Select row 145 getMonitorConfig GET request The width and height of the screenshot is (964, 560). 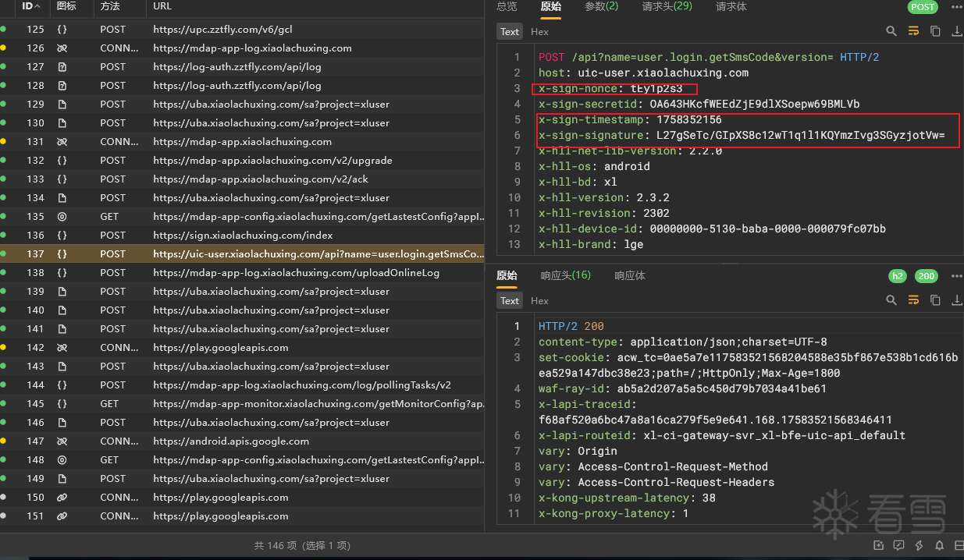(242, 403)
